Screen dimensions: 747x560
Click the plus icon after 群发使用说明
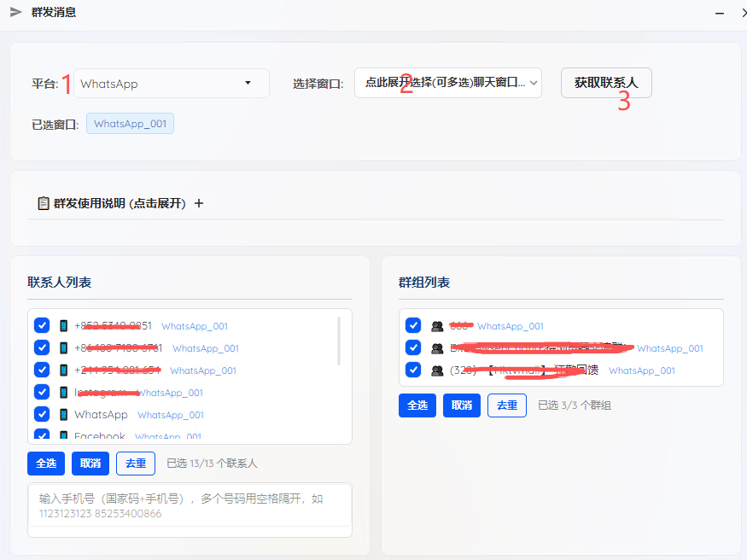199,203
